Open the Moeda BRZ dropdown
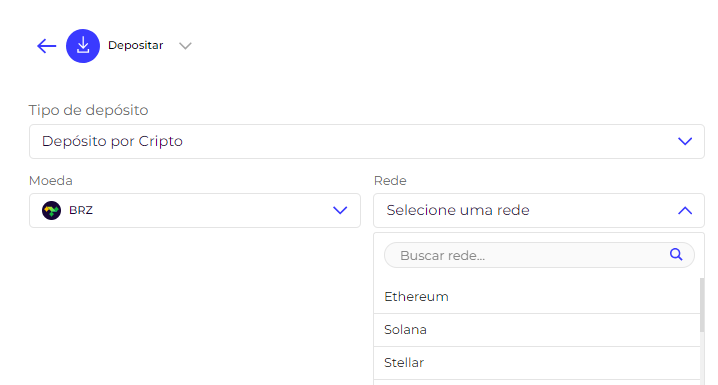The width and height of the screenshot is (718, 385). point(195,211)
